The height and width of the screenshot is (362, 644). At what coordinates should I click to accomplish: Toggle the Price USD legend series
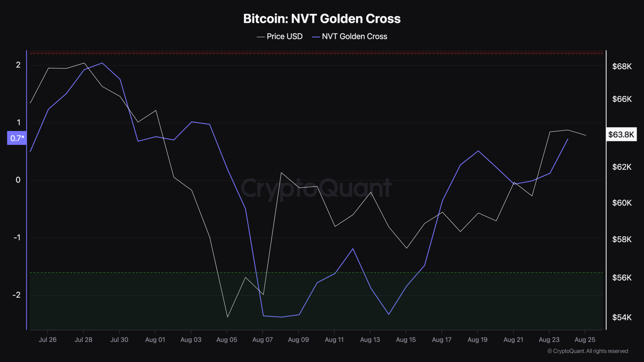[280, 36]
